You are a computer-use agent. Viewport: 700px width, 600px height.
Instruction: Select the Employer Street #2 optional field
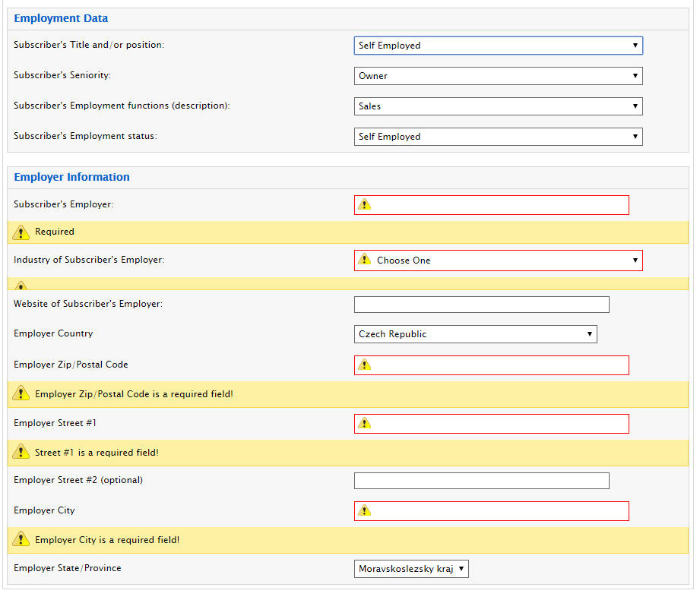tap(481, 481)
